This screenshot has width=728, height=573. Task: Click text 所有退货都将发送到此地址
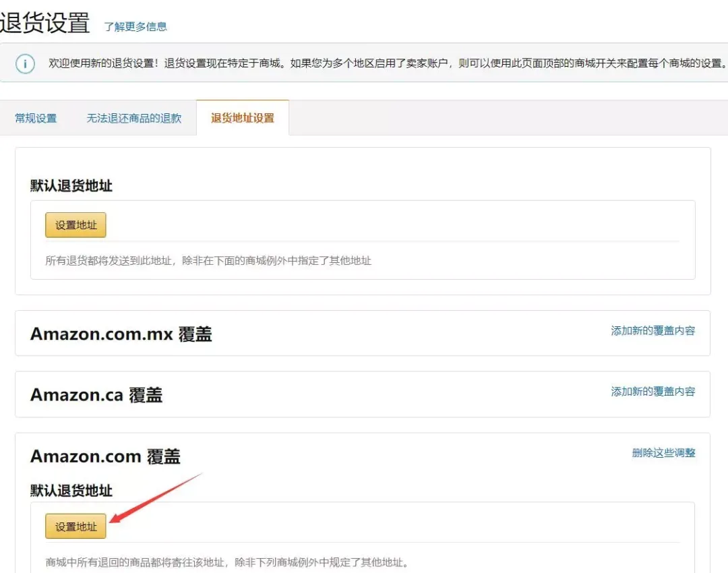click(108, 261)
